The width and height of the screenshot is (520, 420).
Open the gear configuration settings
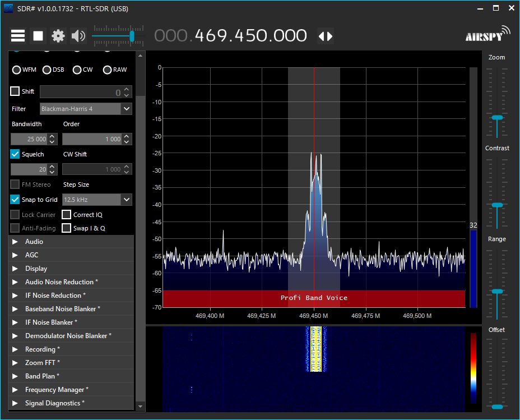(x=58, y=36)
